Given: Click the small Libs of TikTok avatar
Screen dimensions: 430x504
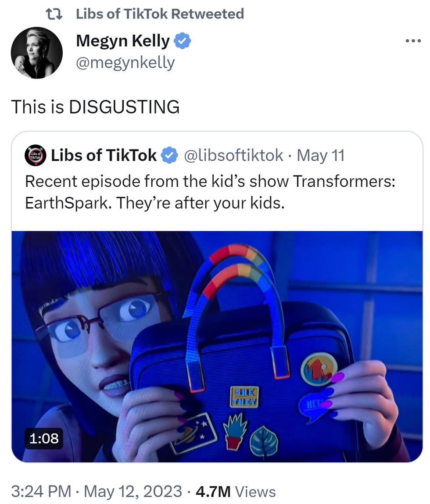Looking at the screenshot, I should [x=36, y=155].
